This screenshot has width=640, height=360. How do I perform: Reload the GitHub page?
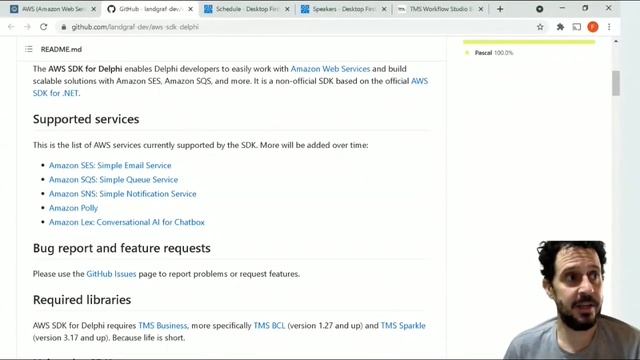[x=44, y=27]
